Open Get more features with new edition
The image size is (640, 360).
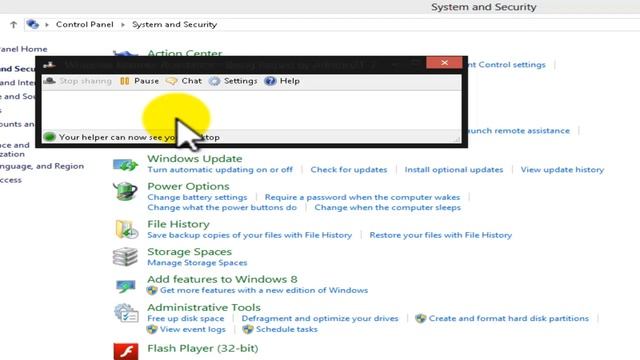(264, 290)
